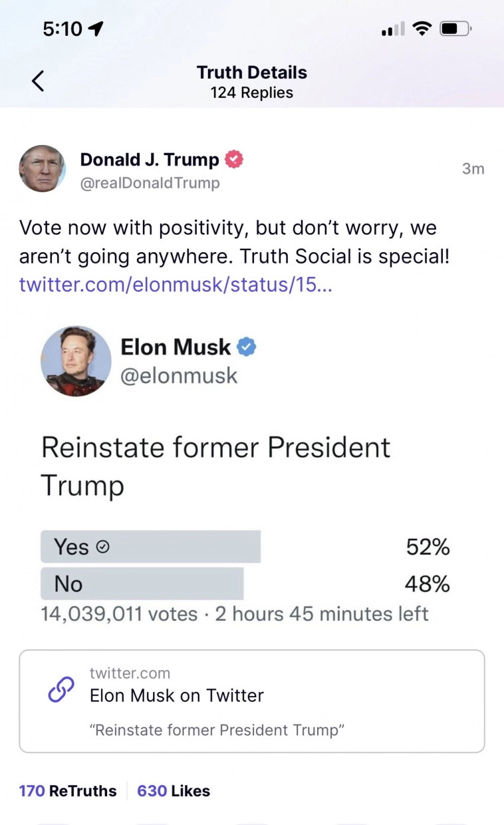Viewport: 504px width, 825px height.
Task: Select the Yes poll option
Action: pyautogui.click(x=150, y=547)
